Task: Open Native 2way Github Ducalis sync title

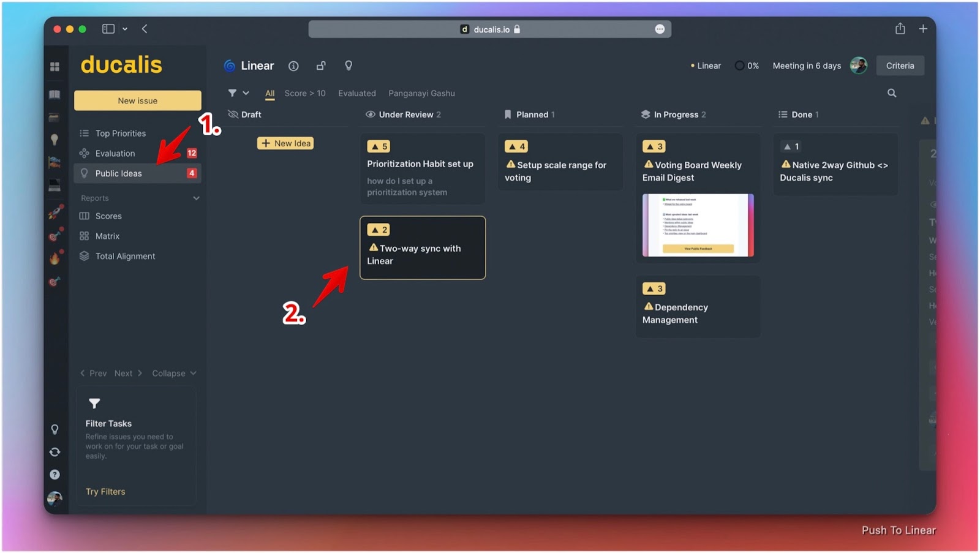Action: point(834,171)
